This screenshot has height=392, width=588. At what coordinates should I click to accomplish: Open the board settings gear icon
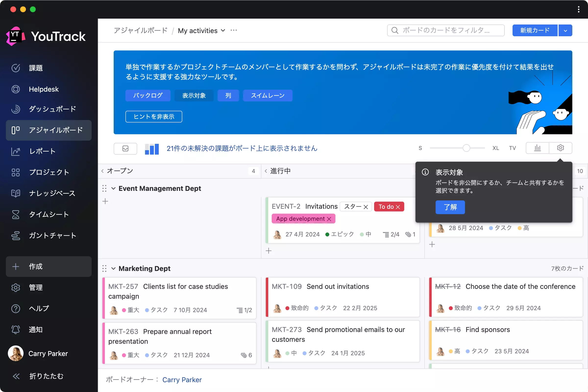(x=560, y=148)
